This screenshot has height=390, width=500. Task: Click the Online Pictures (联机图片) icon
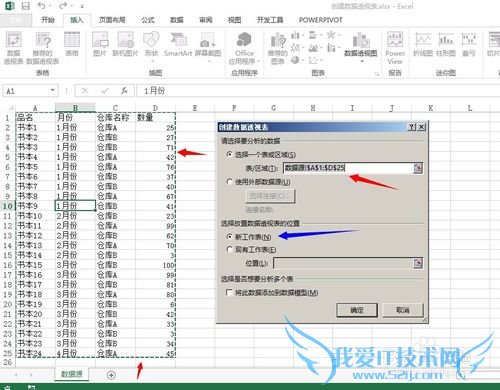125,43
